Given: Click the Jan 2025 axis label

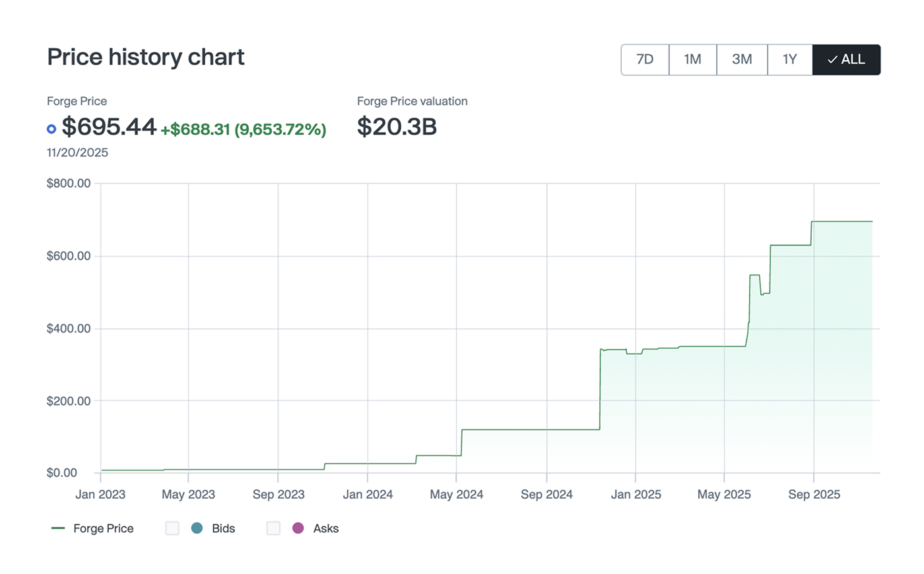Looking at the screenshot, I should [x=636, y=495].
